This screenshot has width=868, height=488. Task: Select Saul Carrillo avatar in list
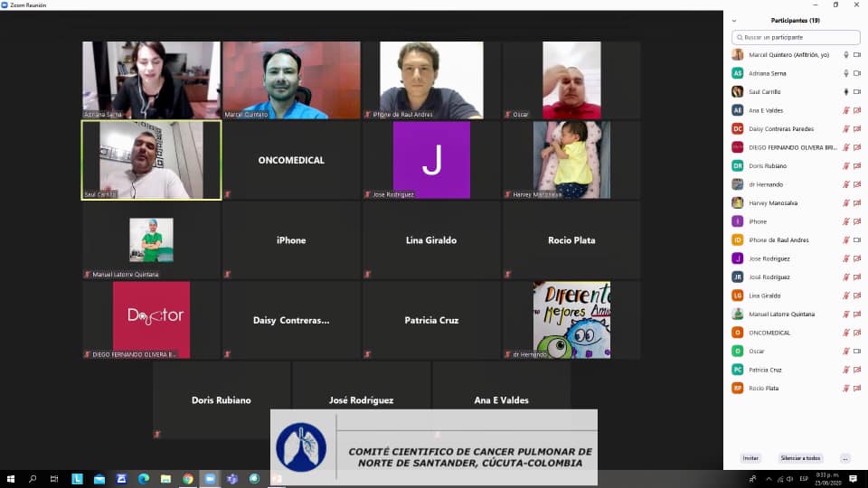738,92
